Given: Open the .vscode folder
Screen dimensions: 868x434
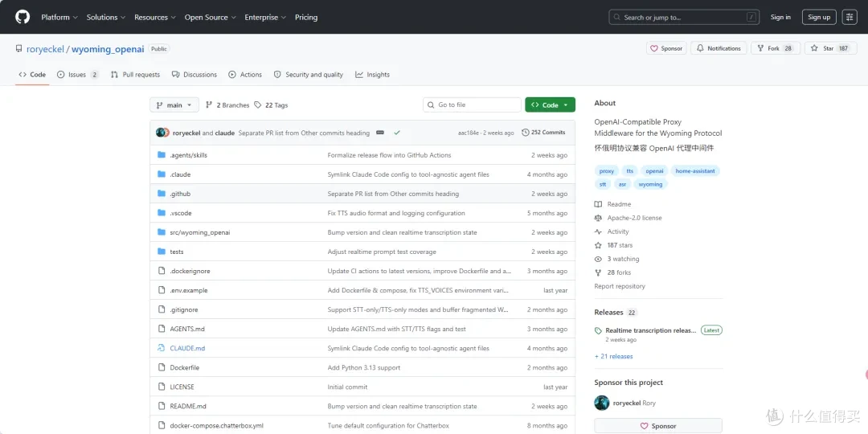Looking at the screenshot, I should (x=181, y=213).
